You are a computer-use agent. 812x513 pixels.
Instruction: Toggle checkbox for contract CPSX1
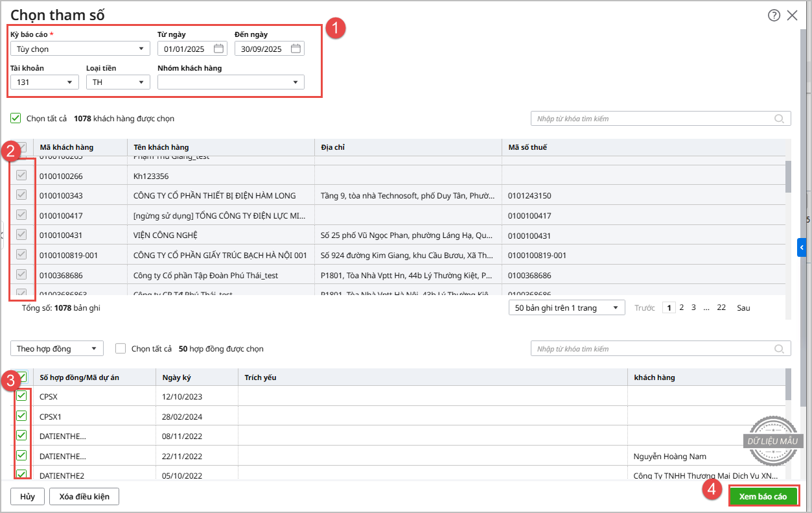click(x=21, y=416)
